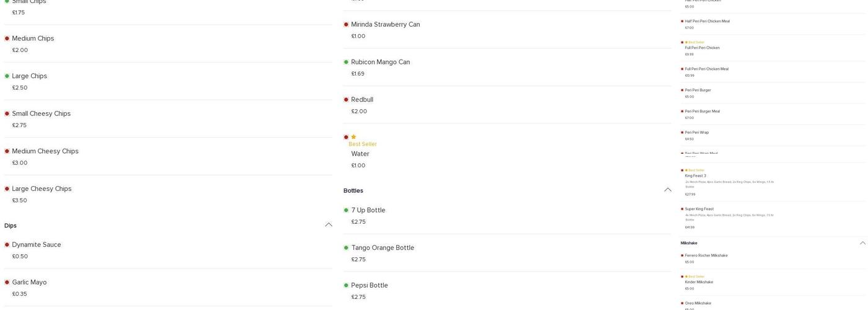The image size is (868, 310).
Task: Collapse the Milkshake section chevron
Action: [862, 243]
